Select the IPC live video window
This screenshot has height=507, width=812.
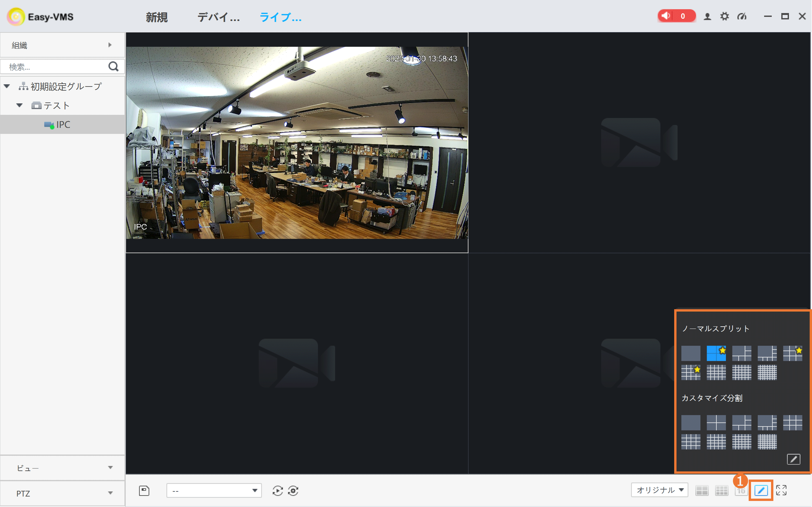click(x=297, y=142)
